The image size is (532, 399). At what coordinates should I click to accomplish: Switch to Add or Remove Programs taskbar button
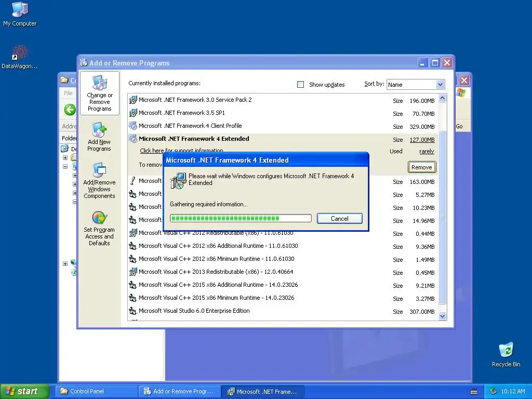(179, 391)
